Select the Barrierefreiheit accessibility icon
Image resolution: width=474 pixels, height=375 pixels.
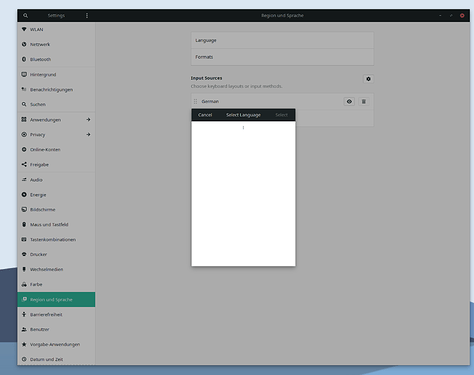24,314
